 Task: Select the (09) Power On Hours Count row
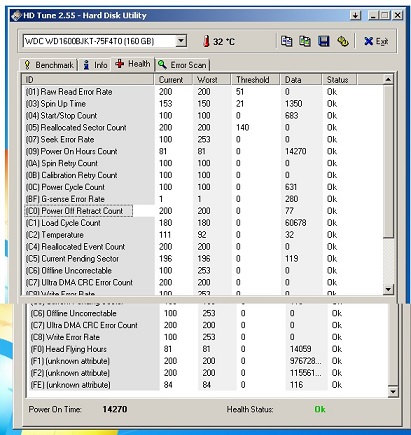(202, 151)
